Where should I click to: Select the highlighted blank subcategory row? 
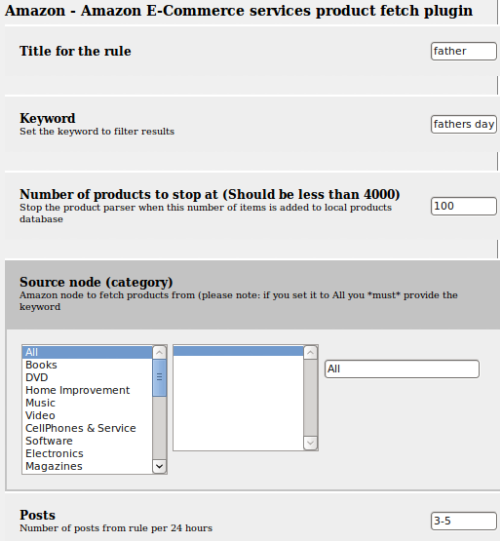click(238, 351)
